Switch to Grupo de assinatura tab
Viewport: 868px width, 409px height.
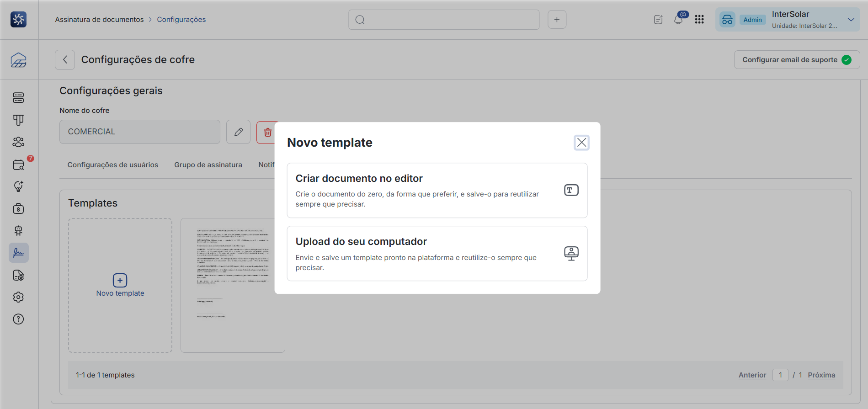coord(208,165)
